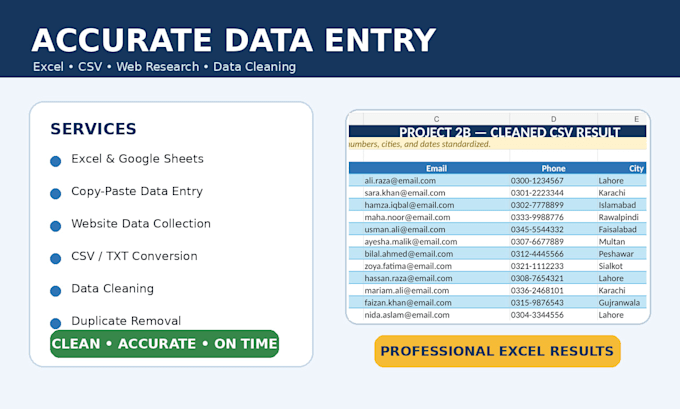Click the Gujranwala city cell

622,302
